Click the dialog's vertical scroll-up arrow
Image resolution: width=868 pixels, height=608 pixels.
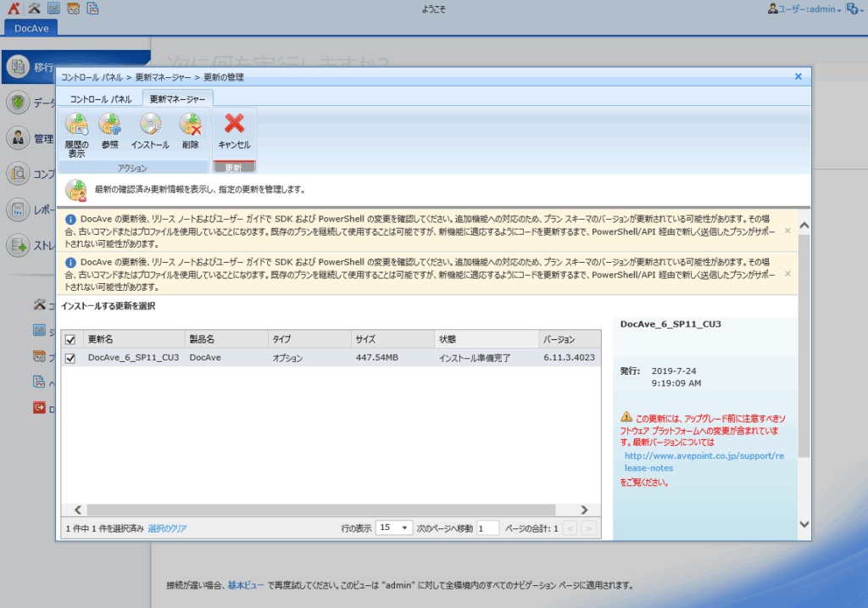[x=804, y=226]
